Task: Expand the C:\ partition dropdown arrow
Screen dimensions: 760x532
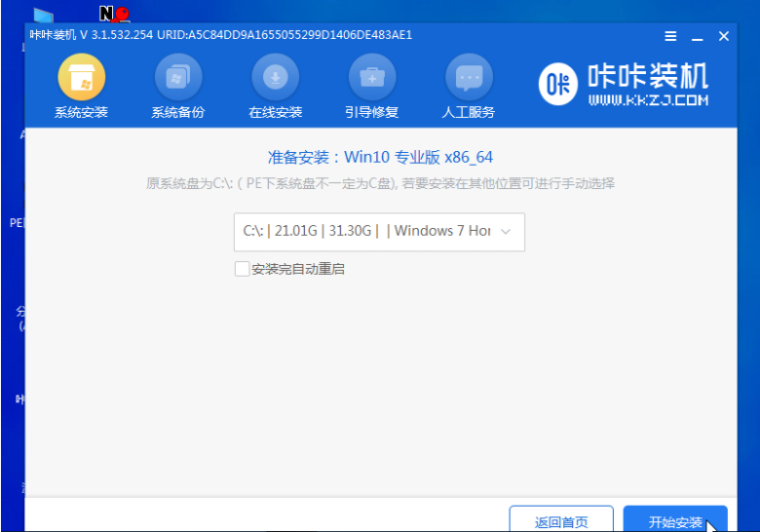Action: pos(506,232)
